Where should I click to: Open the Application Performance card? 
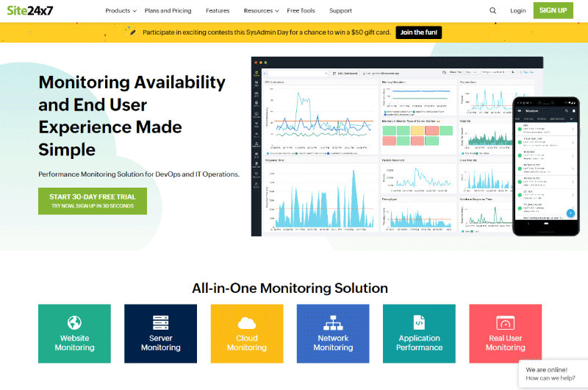[419, 333]
